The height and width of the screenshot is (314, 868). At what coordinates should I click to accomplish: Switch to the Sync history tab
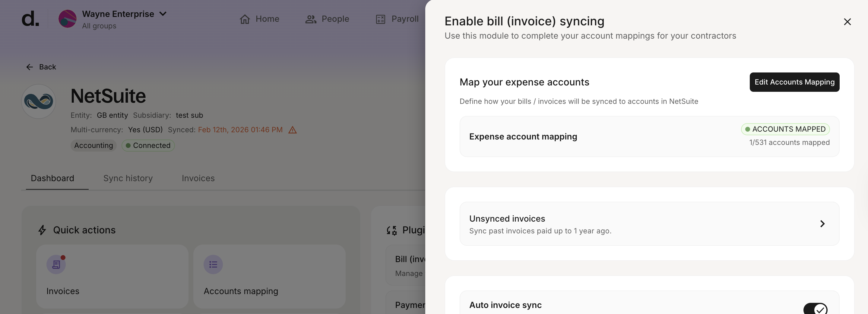click(x=128, y=178)
